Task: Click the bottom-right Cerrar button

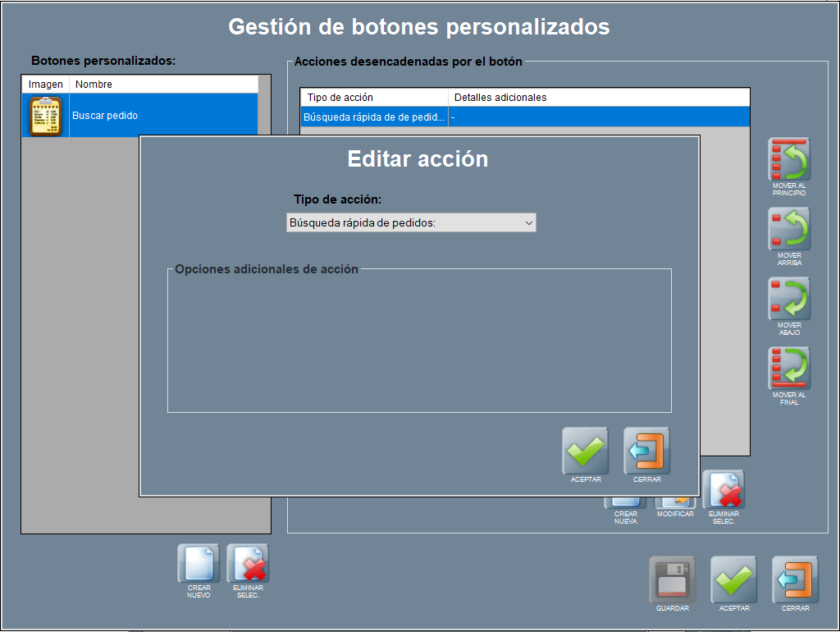Action: pos(795,579)
